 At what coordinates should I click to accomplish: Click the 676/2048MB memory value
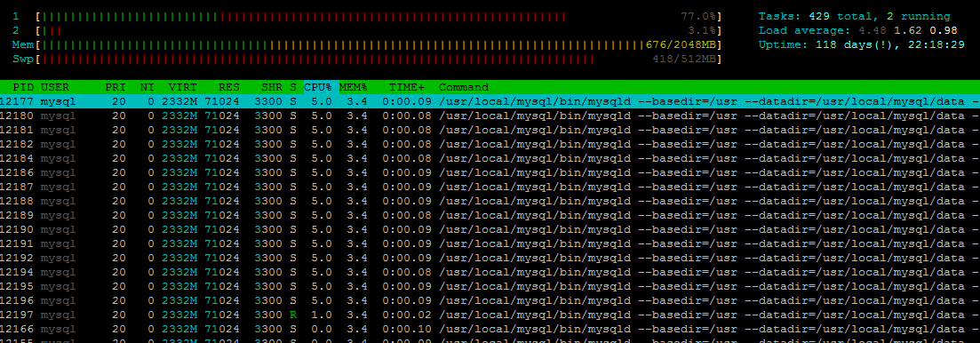click(x=681, y=45)
